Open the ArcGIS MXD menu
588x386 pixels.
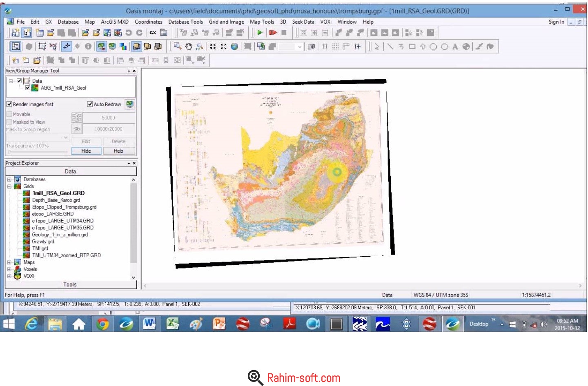click(x=115, y=22)
